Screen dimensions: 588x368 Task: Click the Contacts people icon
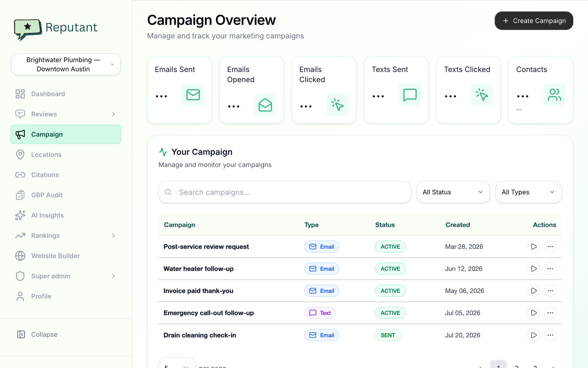click(x=554, y=95)
